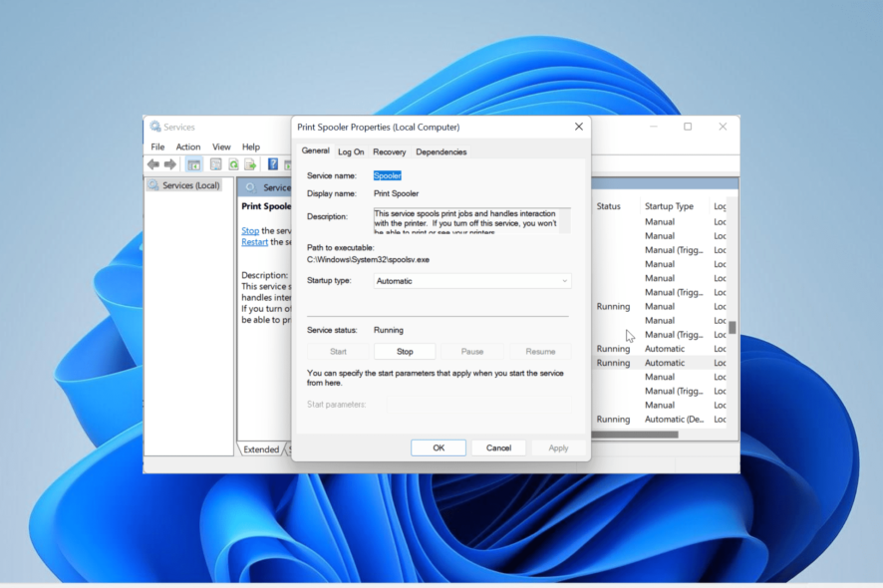Close the Print Spooler Properties dialog
Screen dimensions: 883x588
pyautogui.click(x=579, y=127)
